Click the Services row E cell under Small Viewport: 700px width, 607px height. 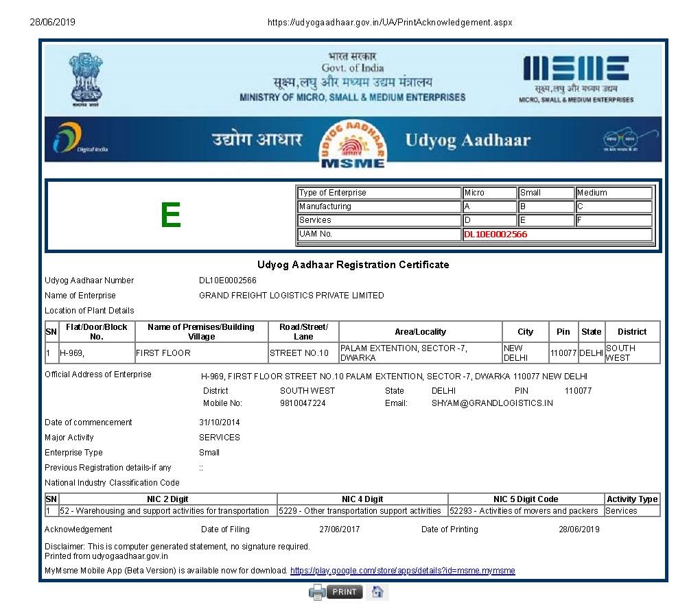545,220
